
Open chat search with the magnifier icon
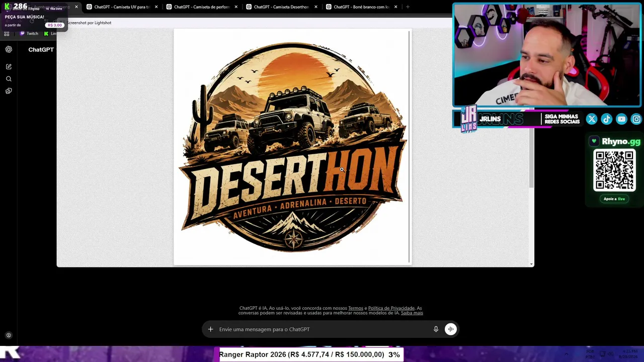click(x=9, y=79)
